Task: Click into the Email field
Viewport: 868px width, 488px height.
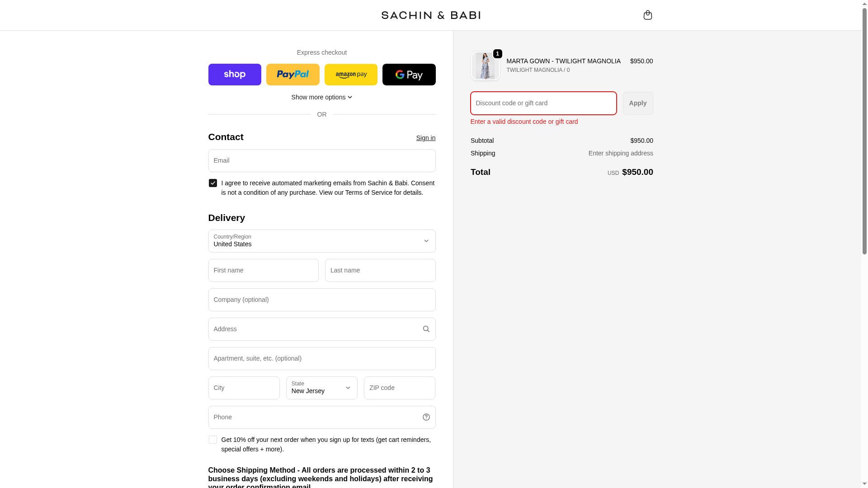Action: (321, 160)
